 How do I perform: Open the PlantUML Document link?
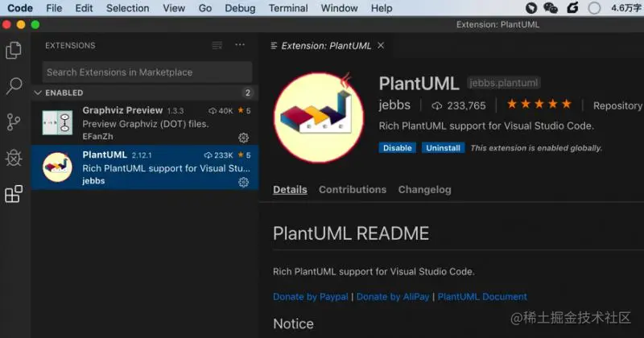pyautogui.click(x=482, y=296)
